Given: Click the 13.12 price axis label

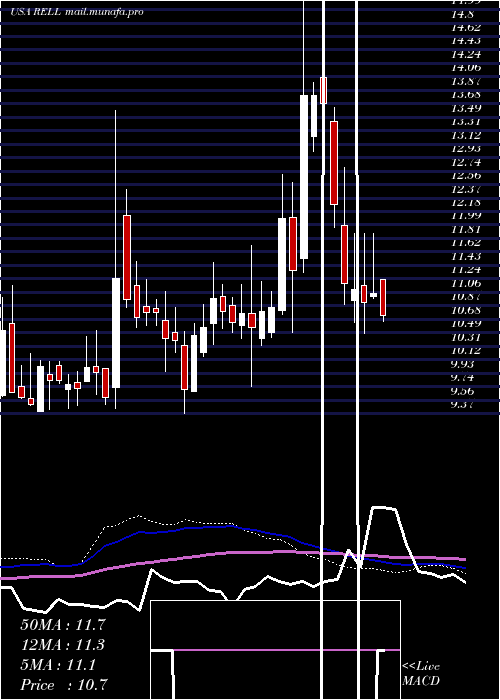Looking at the screenshot, I should tap(466, 135).
